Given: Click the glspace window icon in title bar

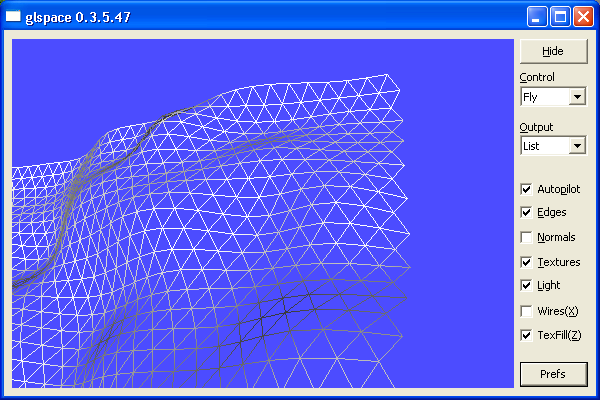Looking at the screenshot, I should click(x=13, y=16).
